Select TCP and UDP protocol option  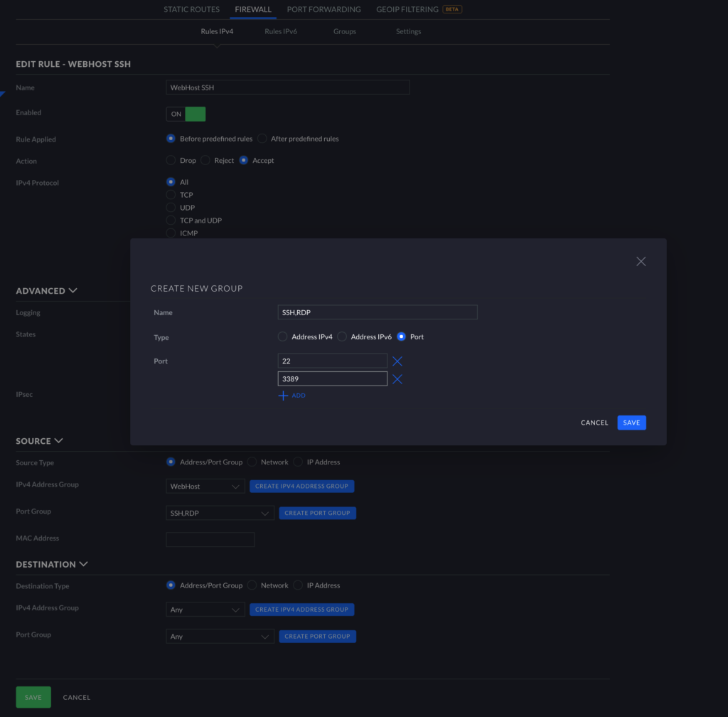[x=171, y=221]
